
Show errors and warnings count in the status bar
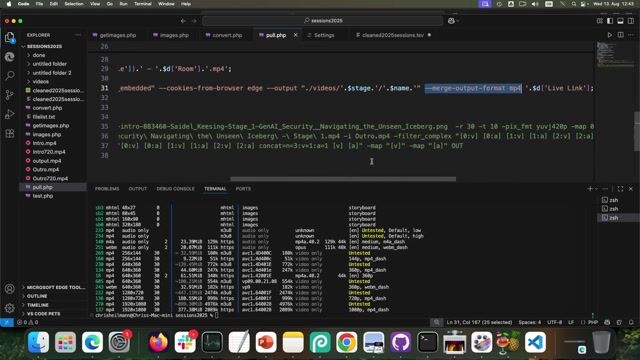click(27, 322)
